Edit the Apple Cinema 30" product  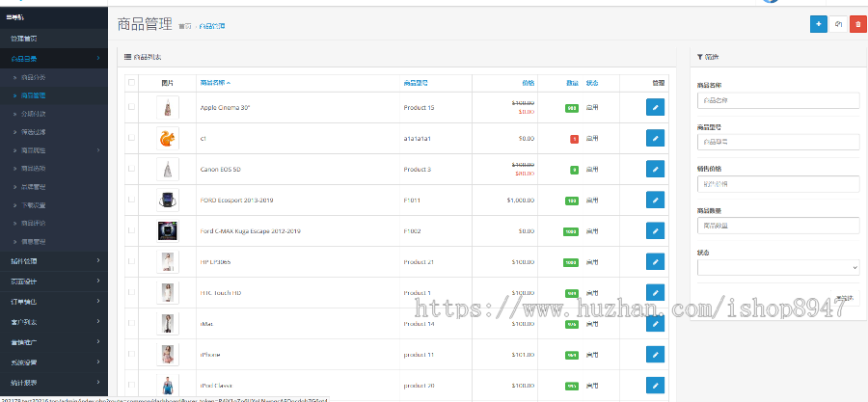(655, 107)
